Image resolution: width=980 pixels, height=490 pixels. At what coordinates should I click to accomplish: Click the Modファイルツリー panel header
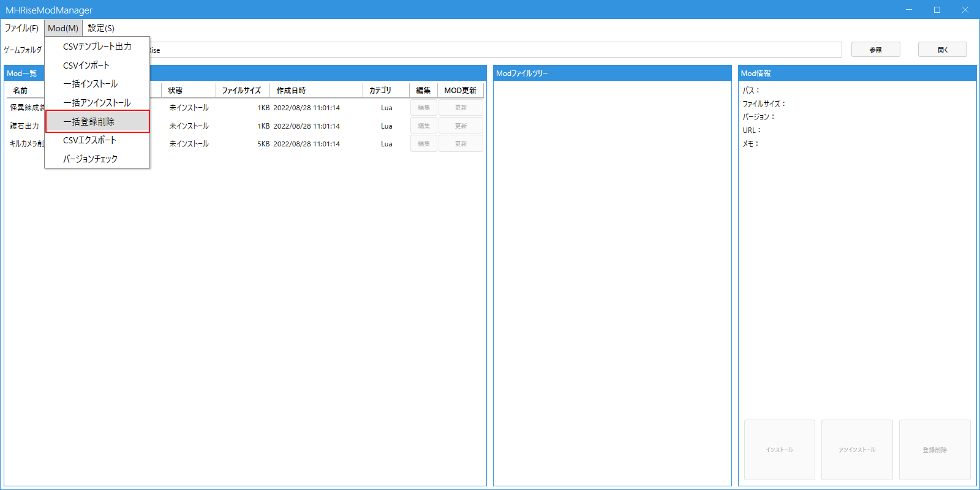pyautogui.click(x=612, y=73)
